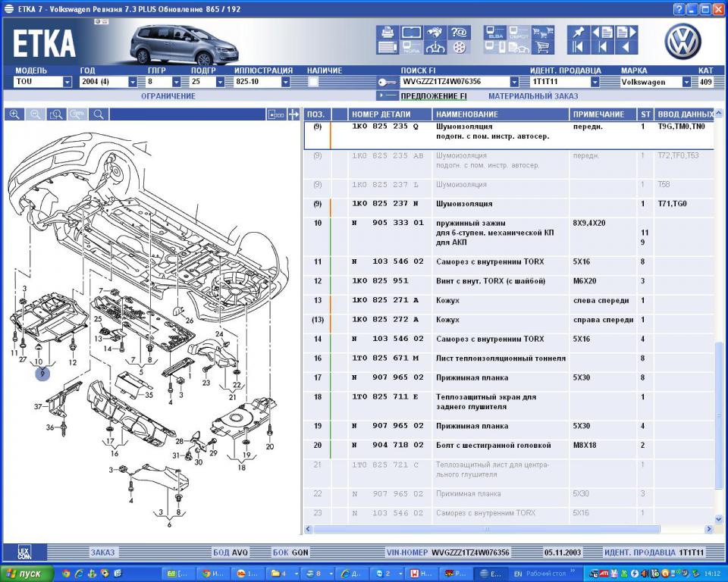This screenshot has width=728, height=582.
Task: Click the МАТЕРИАЛЬНЫЙ ЗАКАЗ link
Action: tap(533, 96)
